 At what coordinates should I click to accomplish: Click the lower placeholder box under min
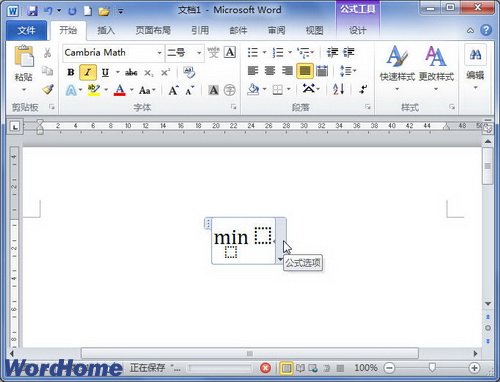point(231,252)
